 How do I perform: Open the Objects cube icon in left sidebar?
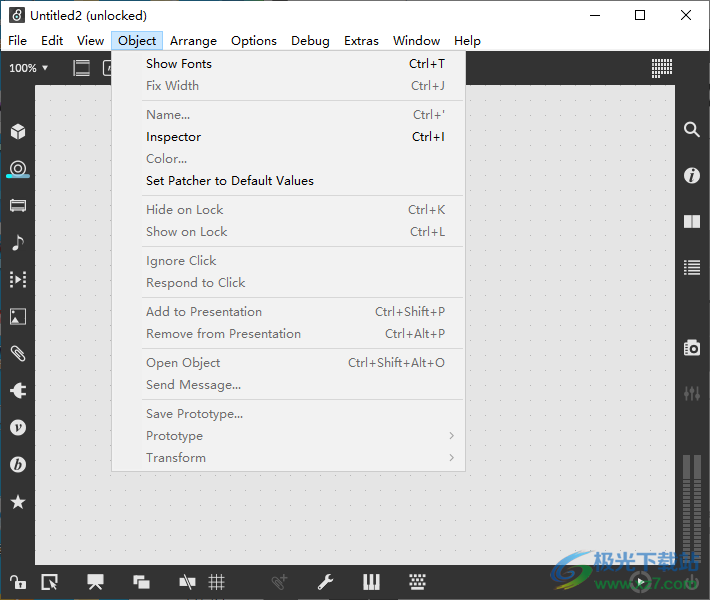pos(18,132)
